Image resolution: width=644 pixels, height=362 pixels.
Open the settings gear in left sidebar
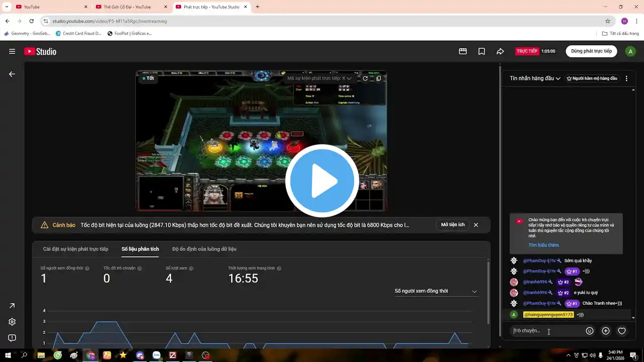coord(12,322)
